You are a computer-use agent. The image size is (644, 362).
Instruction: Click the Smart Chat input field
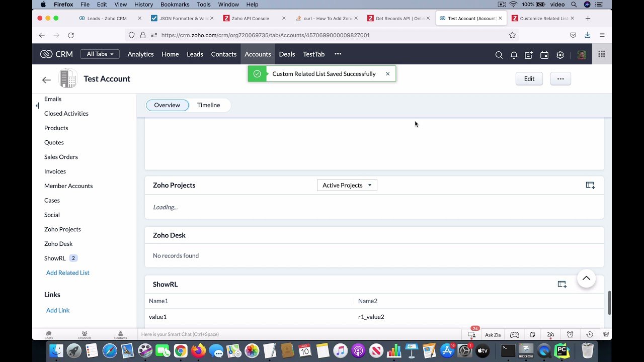tap(299, 335)
